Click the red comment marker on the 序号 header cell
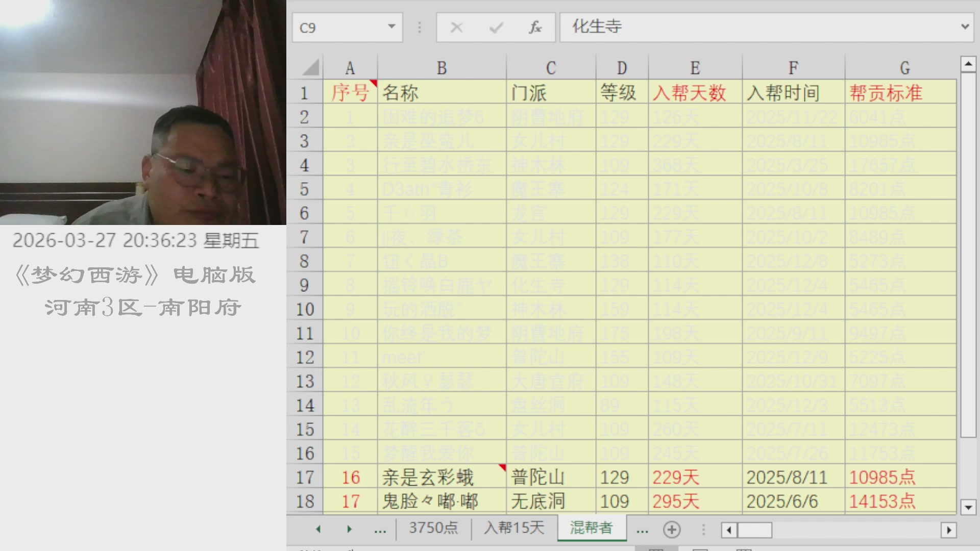Screen dimensions: 980x551 tap(373, 82)
